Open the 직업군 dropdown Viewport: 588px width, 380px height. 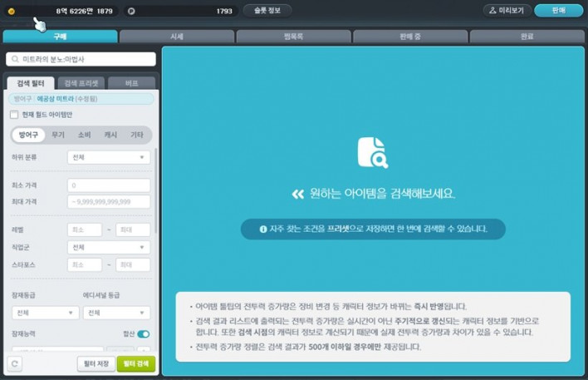[109, 248]
